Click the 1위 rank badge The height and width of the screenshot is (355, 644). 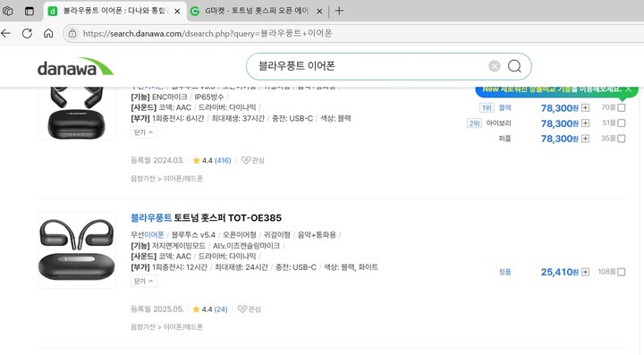tap(487, 108)
